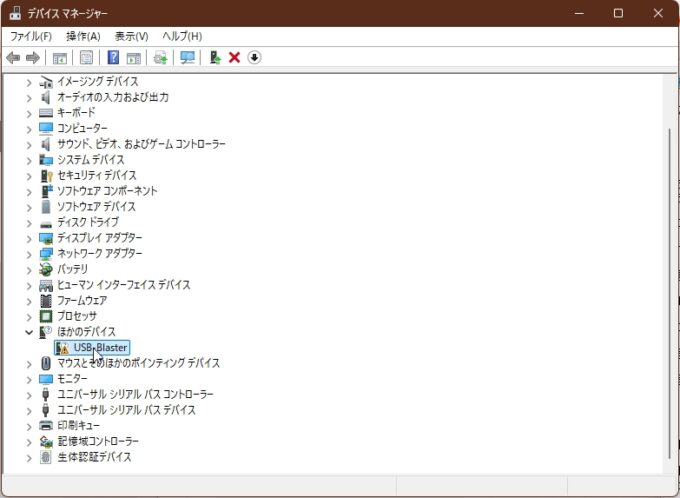Click the vertical scrollbar thumb

(670, 291)
